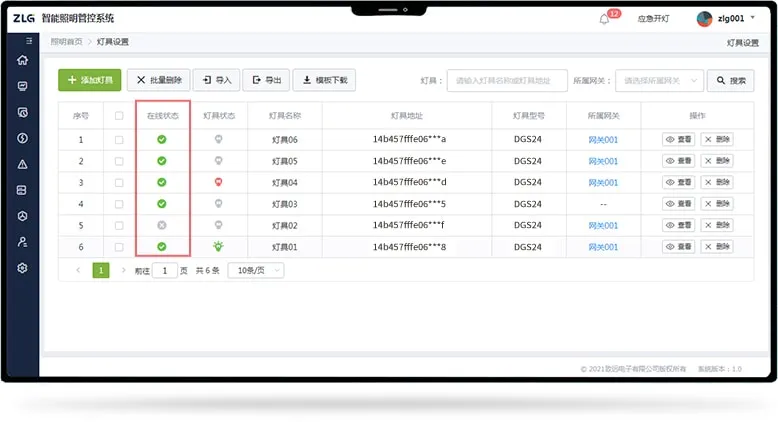This screenshot has height=422, width=778.
Task: Focus the 灯具 name or address search field
Action: tap(508, 81)
